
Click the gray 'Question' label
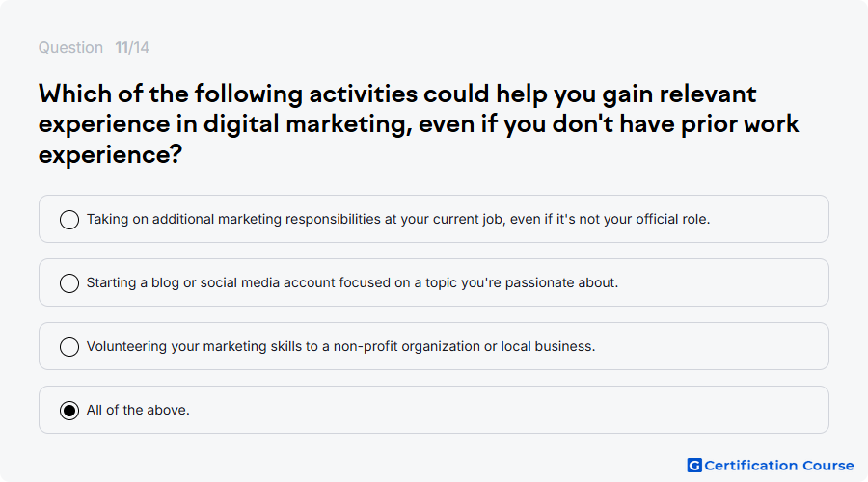(x=70, y=47)
